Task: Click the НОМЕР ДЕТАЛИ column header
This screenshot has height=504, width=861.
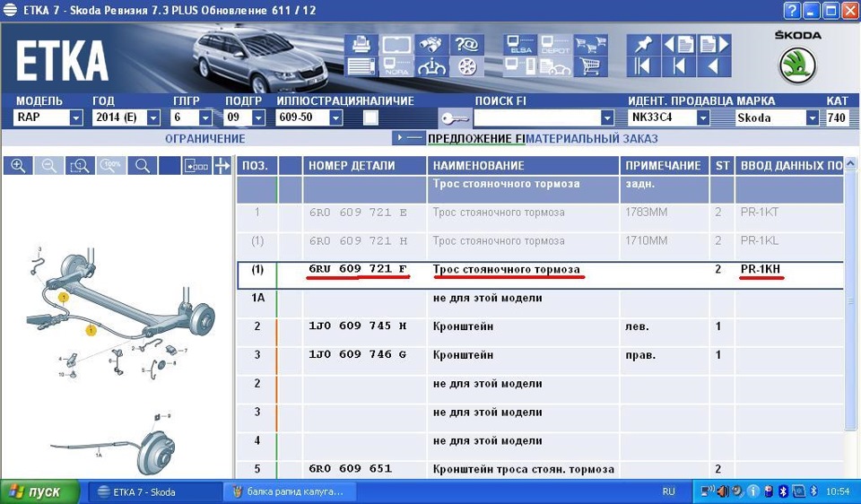Action: [x=365, y=165]
